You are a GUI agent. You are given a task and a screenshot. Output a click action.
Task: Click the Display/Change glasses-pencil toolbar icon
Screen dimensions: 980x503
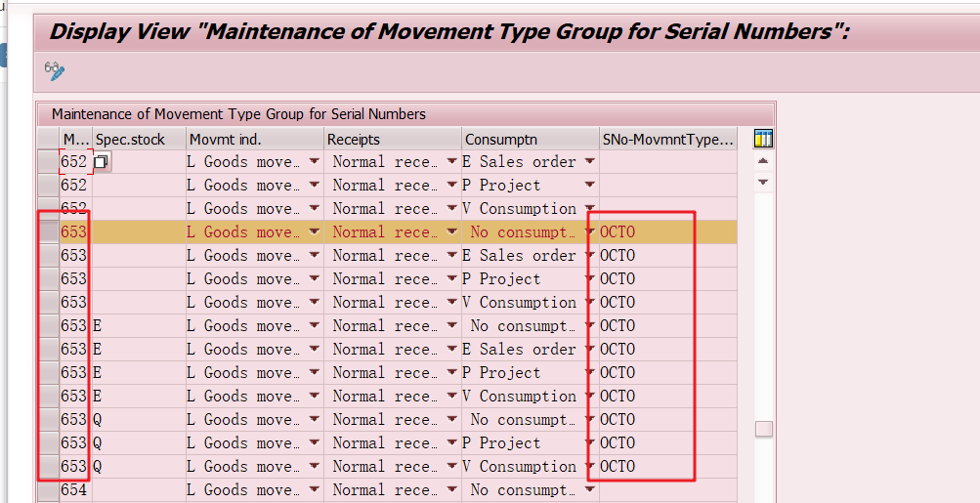(55, 71)
